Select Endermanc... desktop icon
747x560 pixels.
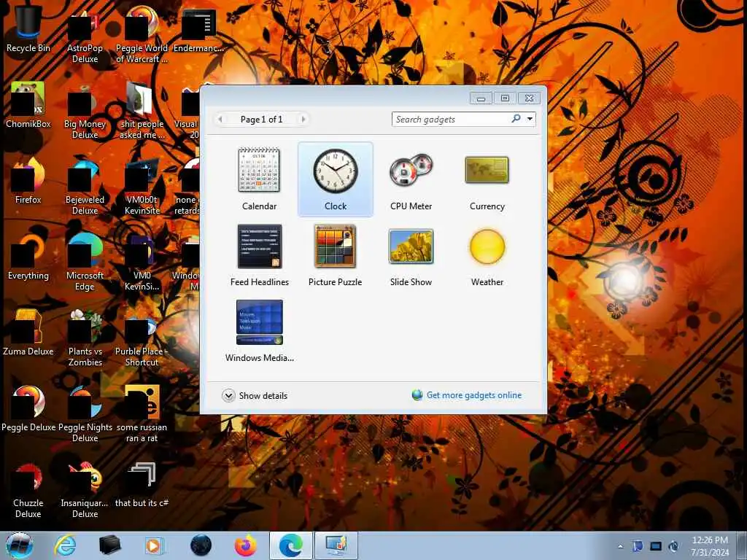pyautogui.click(x=198, y=31)
